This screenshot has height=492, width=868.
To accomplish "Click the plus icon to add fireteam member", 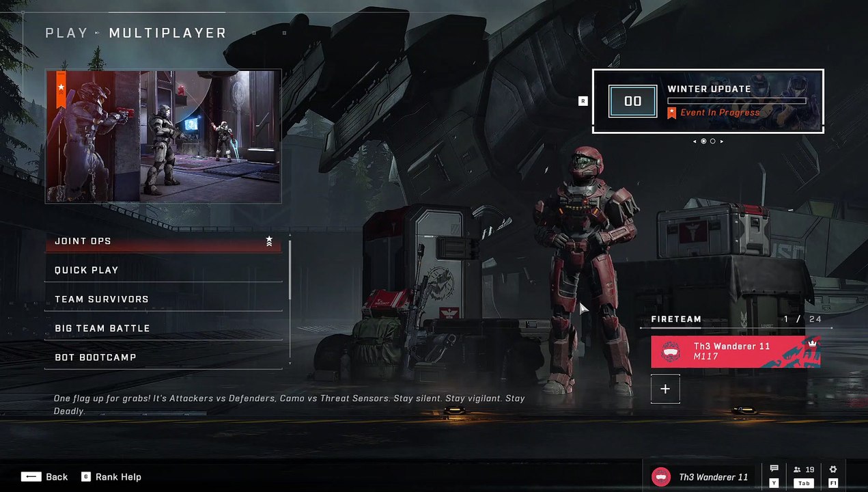I will pyautogui.click(x=665, y=389).
